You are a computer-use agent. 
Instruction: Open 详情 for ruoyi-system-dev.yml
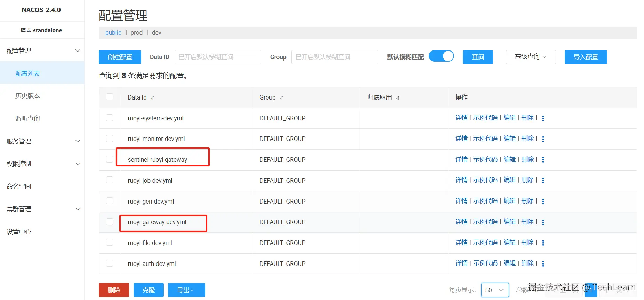(x=461, y=118)
